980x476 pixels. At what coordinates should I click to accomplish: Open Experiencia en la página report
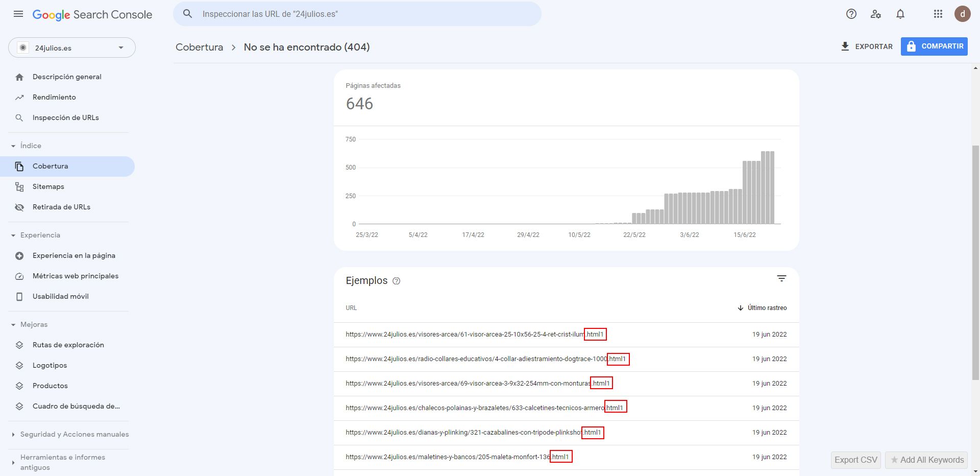[74, 256]
